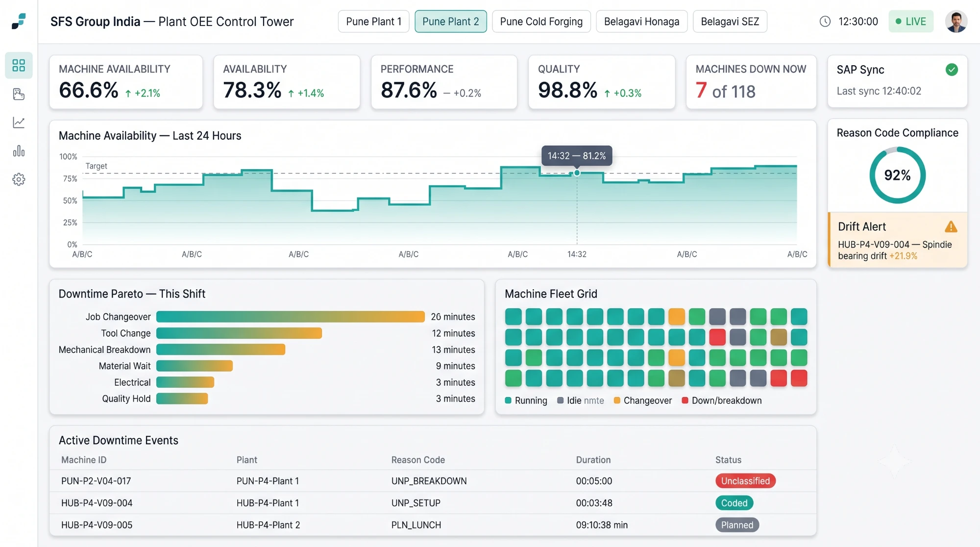Open the Quality 98.8% card
This screenshot has height=547, width=980.
[602, 82]
